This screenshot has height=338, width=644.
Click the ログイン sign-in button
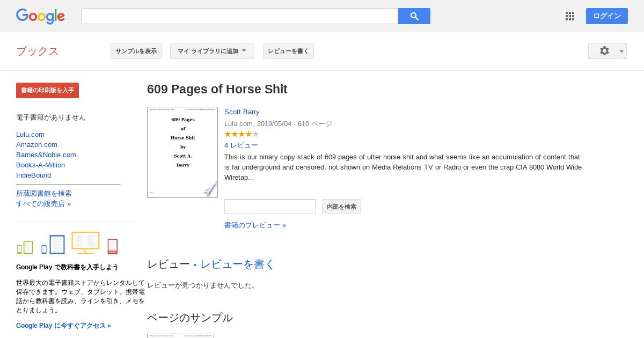click(607, 16)
